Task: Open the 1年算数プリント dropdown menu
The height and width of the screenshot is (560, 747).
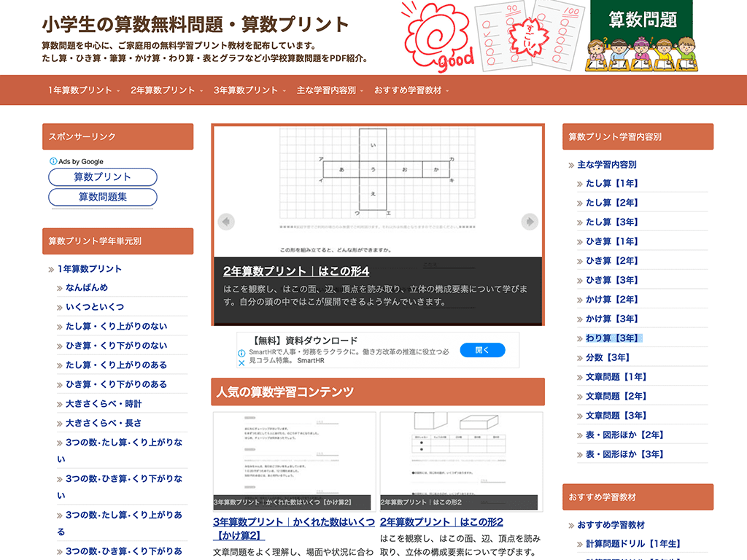Action: pyautogui.click(x=84, y=90)
